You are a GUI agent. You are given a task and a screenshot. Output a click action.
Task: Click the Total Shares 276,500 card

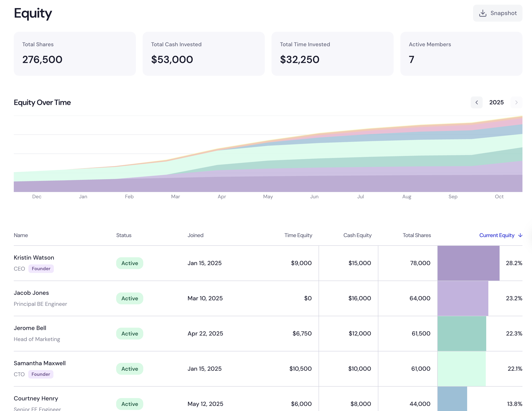[75, 54]
